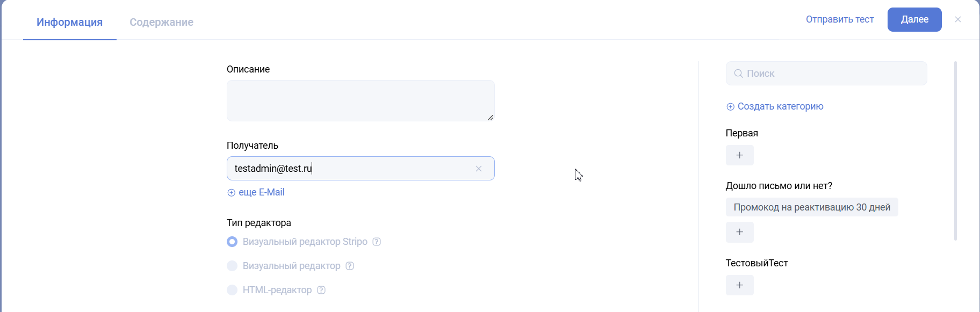Switch to the Содержание tab
Screen dimensions: 980x312
[161, 22]
